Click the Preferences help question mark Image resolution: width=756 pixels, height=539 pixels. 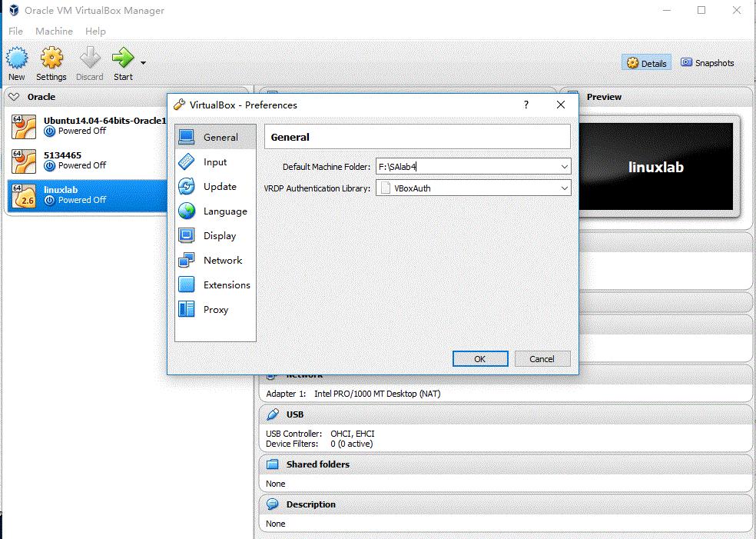coord(526,105)
